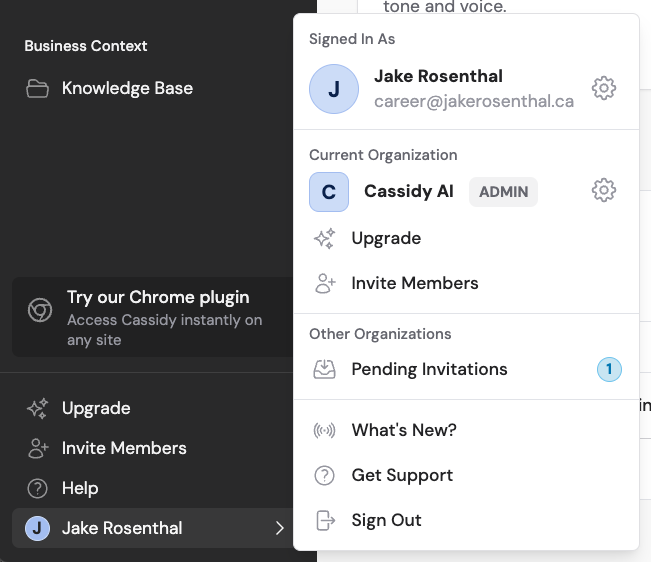This screenshot has height=562, width=651.
Task: Click the sidebar add-person Invite Members icon
Action: 38,448
